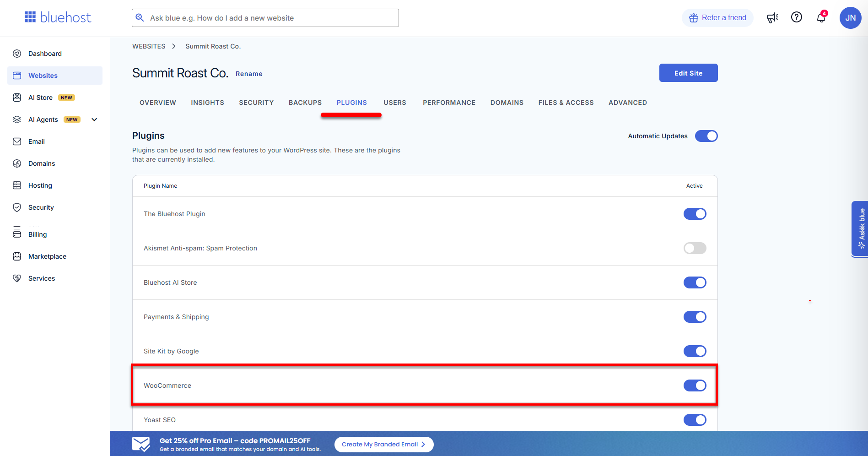Disable Bluehost AI Store plugin toggle

[695, 282]
